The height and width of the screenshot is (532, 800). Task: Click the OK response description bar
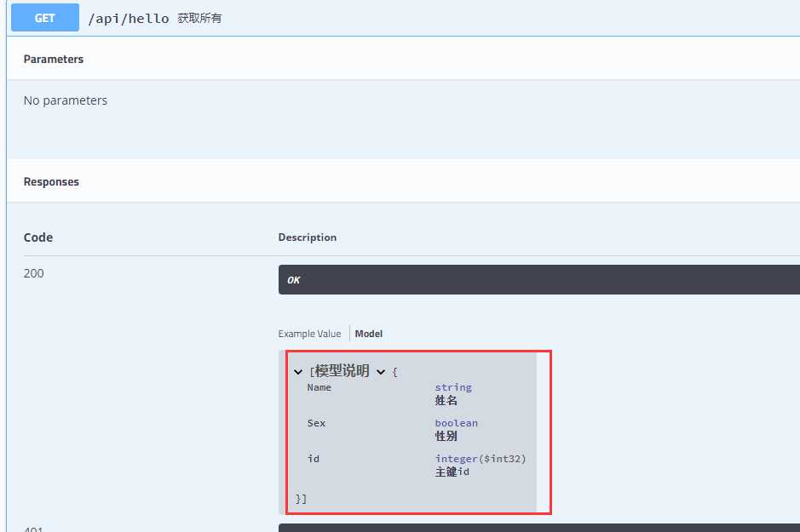click(538, 280)
